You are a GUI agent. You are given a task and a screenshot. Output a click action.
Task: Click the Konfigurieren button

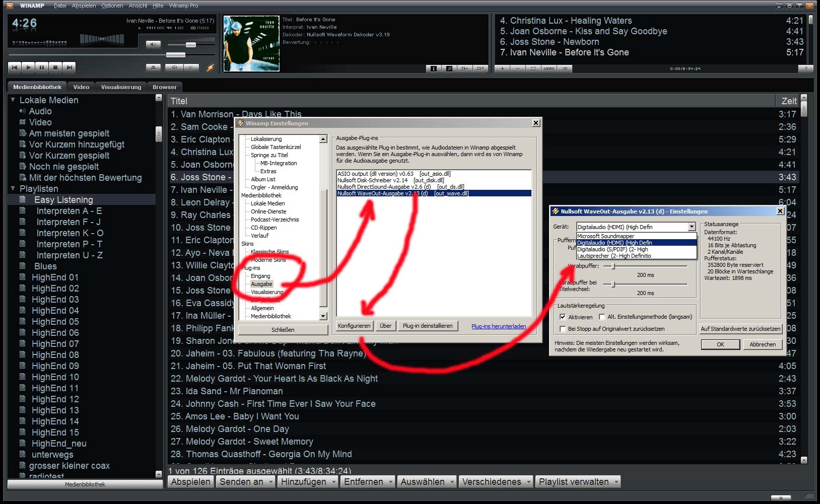pos(354,326)
